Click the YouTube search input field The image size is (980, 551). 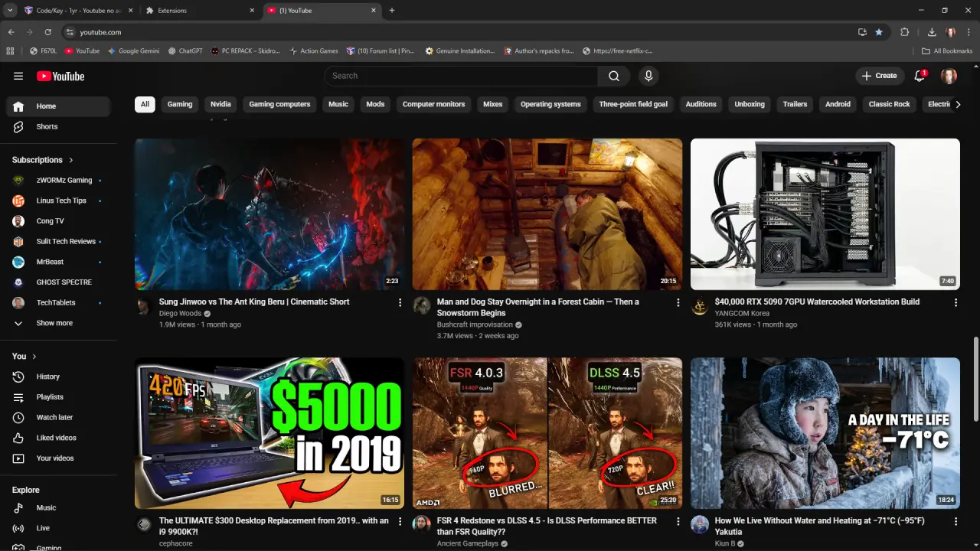pos(461,76)
